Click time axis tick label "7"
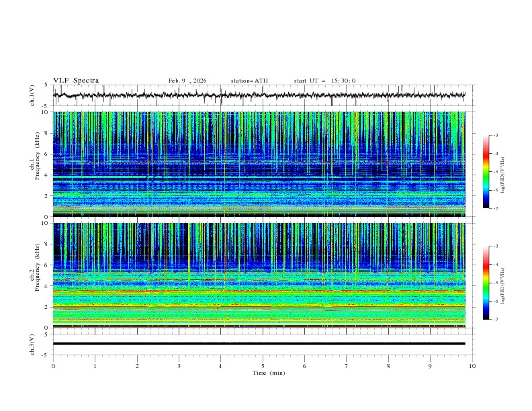The image size is (532, 411). point(347,366)
